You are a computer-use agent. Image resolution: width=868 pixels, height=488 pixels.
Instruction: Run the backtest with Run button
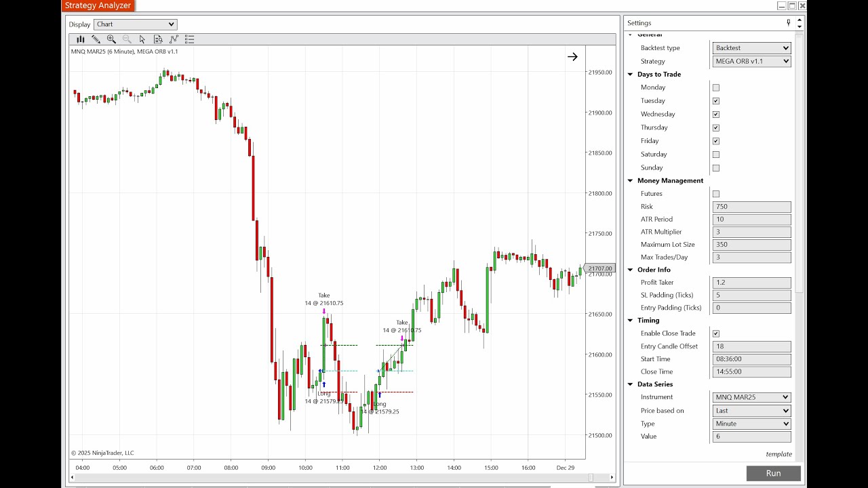(x=774, y=473)
